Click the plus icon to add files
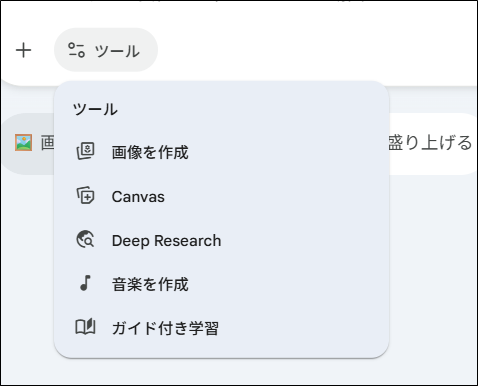 click(23, 50)
